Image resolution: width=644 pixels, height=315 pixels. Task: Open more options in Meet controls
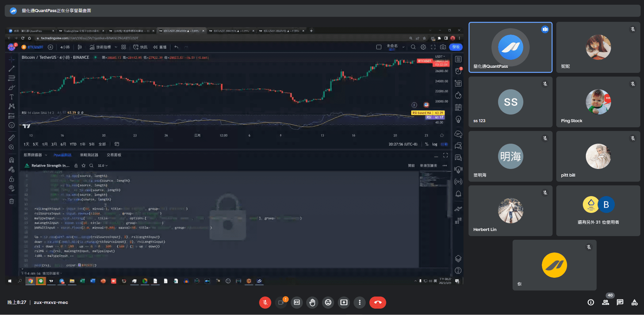tap(360, 303)
